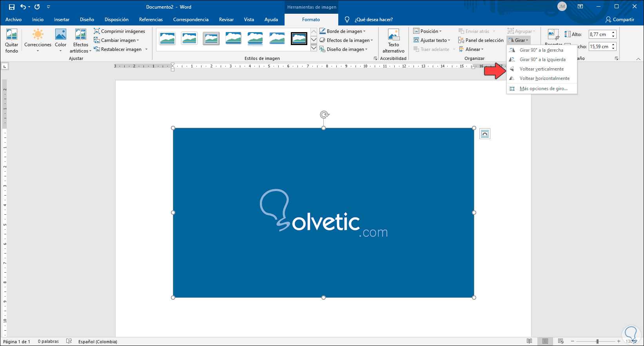Open the Vista tab
Viewport: 644px width, 346px height.
[249, 20]
